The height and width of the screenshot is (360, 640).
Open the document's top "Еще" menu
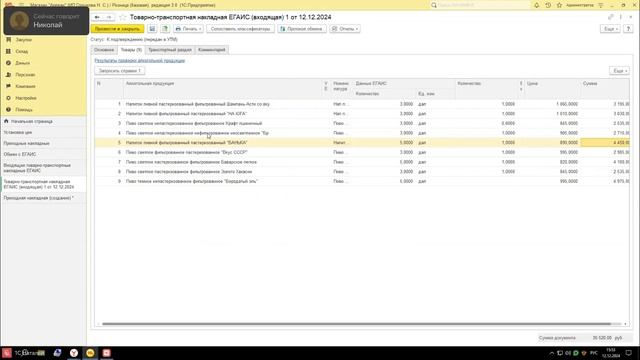tap(610, 29)
